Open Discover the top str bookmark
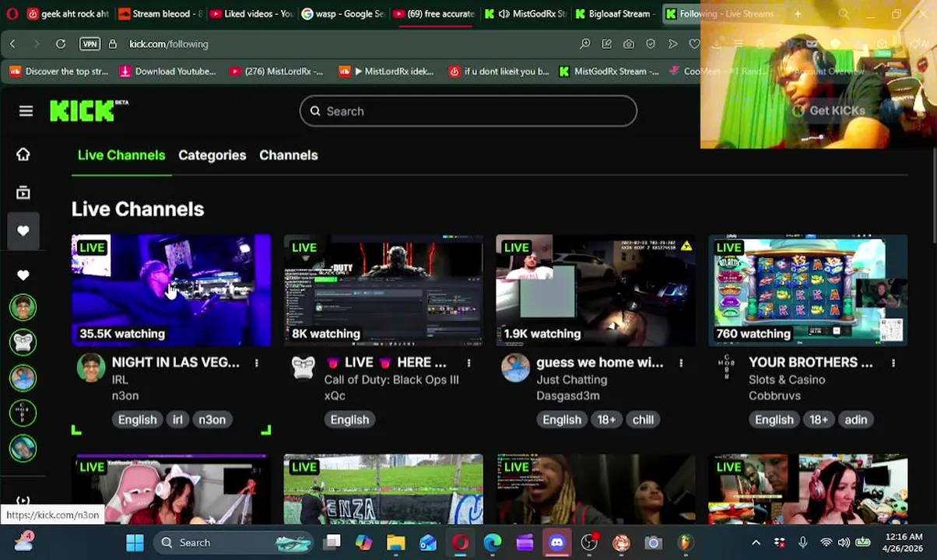This screenshot has width=937, height=560. [x=59, y=72]
